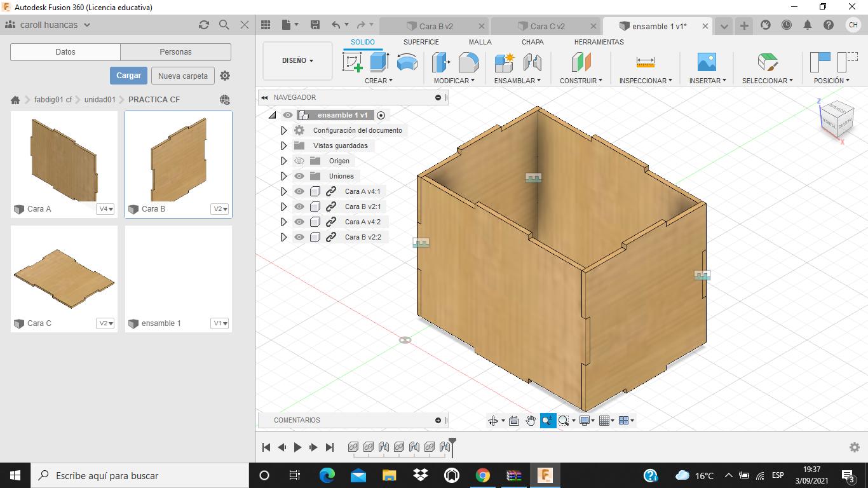The width and height of the screenshot is (868, 488).
Task: Play the timeline
Action: [x=297, y=447]
